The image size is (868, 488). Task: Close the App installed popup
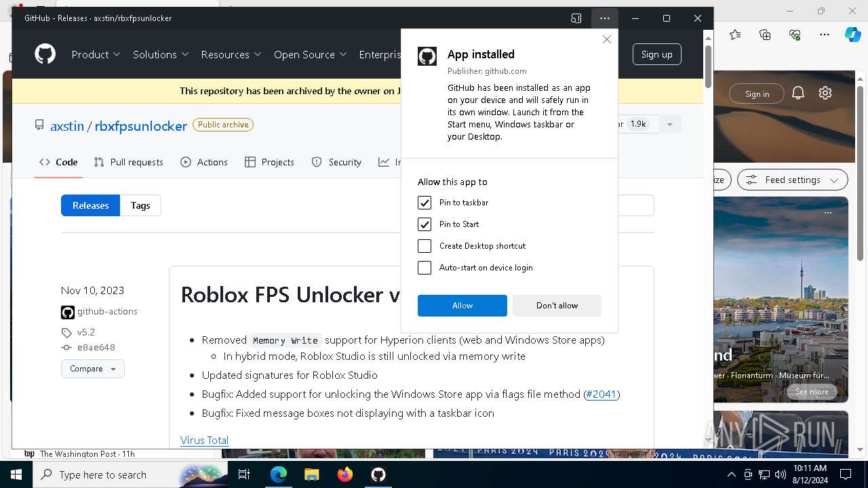point(607,39)
